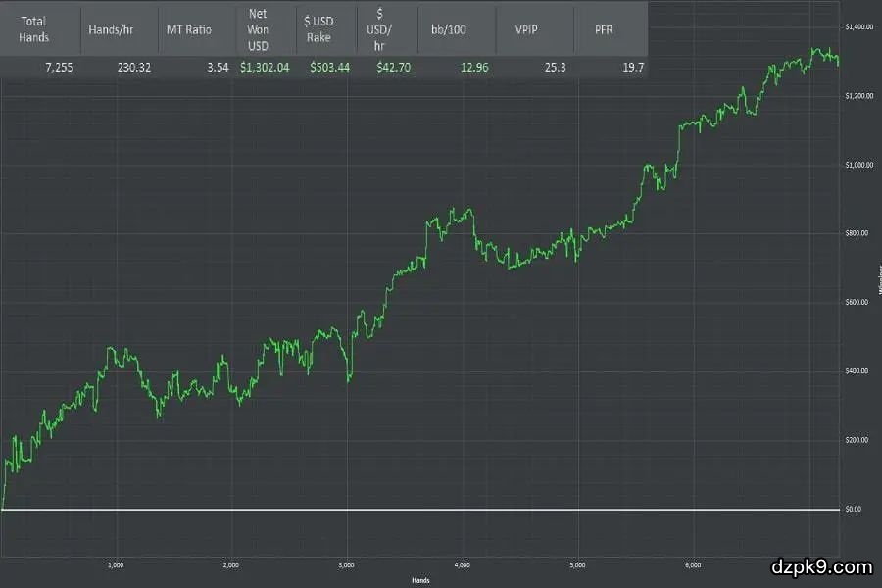
Task: Open the dzpk9.com watermark link
Action: 823,566
